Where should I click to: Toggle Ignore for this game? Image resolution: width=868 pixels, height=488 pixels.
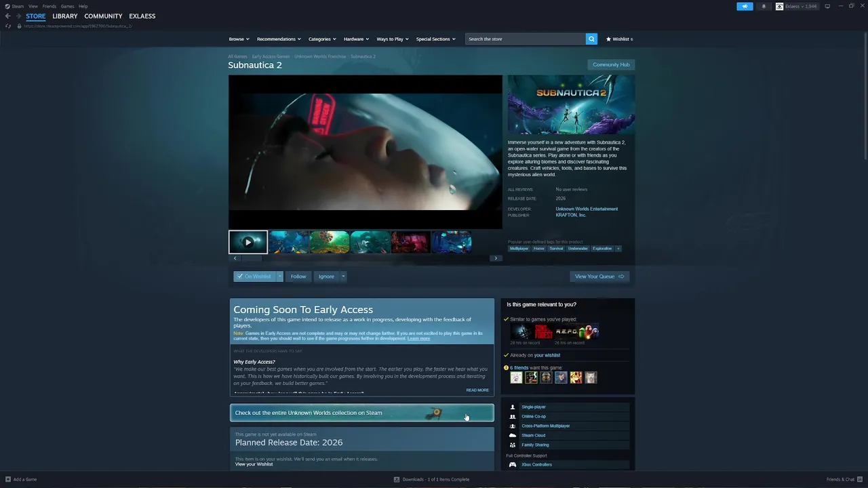tap(326, 276)
